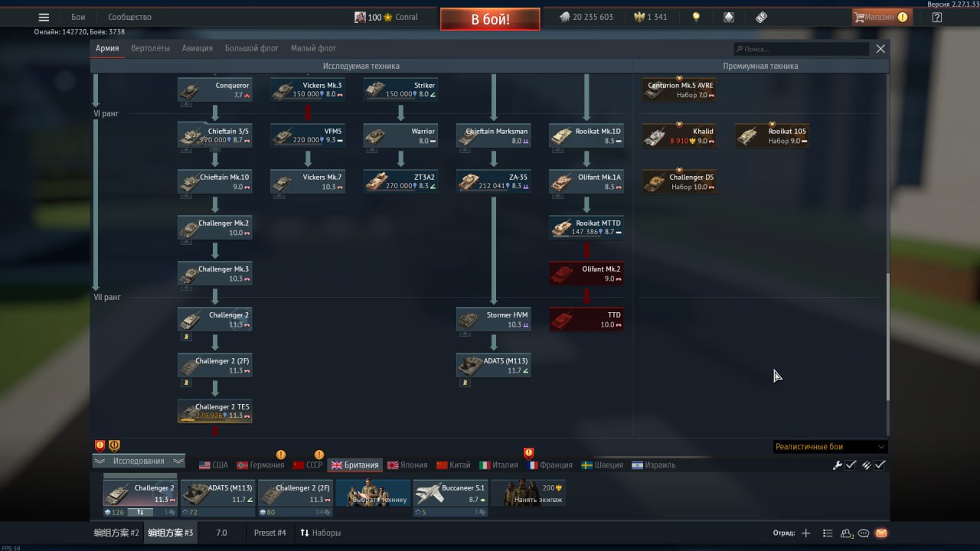Click Выбрать технику crew slot
Viewport: 980px width, 551px height.
click(x=373, y=494)
